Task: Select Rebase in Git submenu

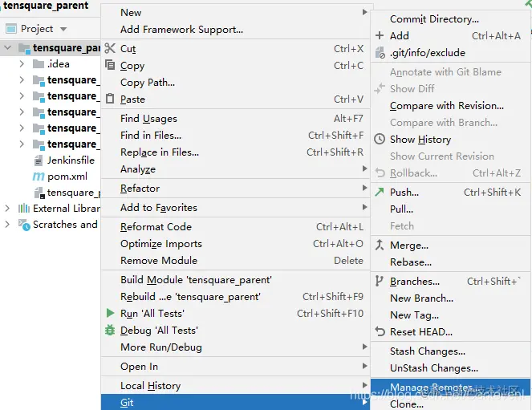Action: (x=451, y=262)
